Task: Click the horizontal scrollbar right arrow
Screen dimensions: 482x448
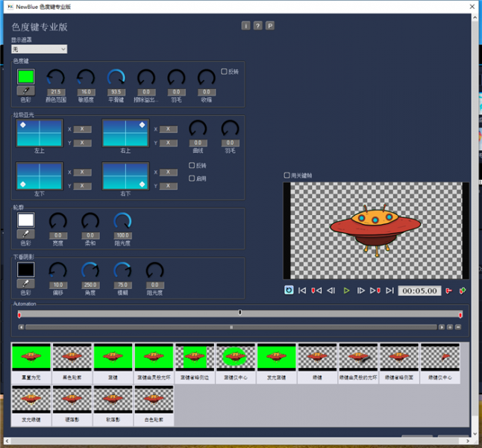Action: (468, 441)
